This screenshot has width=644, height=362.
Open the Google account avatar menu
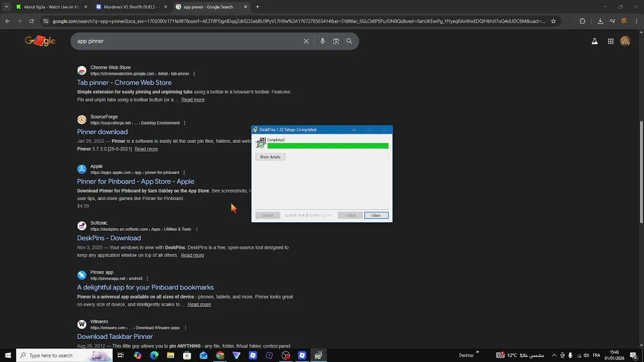pos(625,41)
